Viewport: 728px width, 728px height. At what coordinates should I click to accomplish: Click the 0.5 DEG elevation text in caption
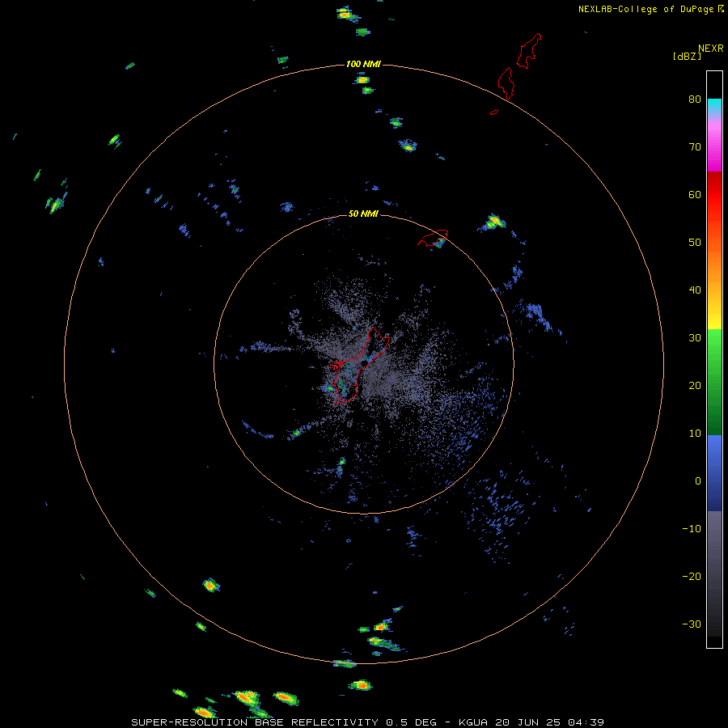[412, 722]
